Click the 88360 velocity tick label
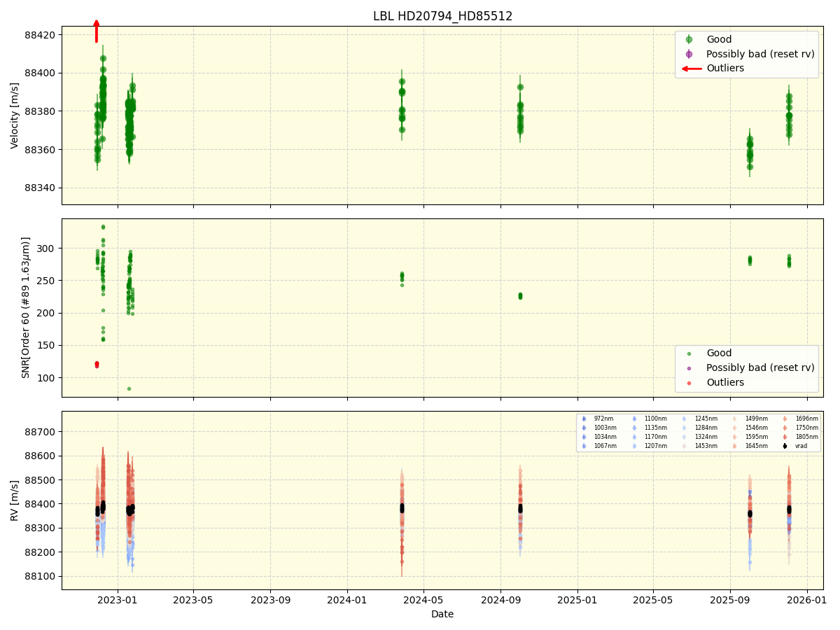 [40, 150]
